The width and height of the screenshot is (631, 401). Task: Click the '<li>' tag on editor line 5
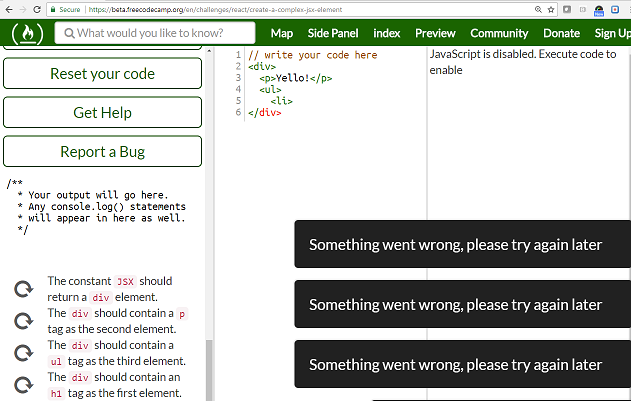pyautogui.click(x=282, y=101)
